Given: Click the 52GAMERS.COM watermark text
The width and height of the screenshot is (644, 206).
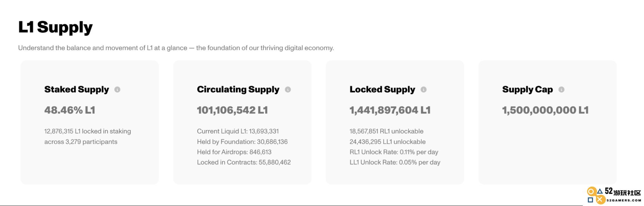Looking at the screenshot, I should click(x=624, y=200).
